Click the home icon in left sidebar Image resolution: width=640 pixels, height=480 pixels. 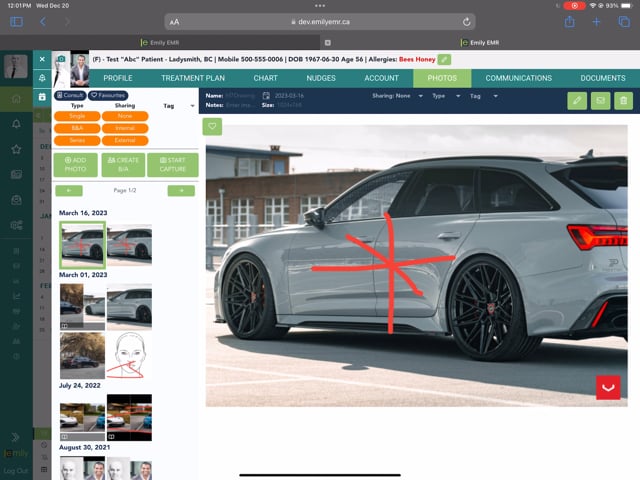[16, 99]
